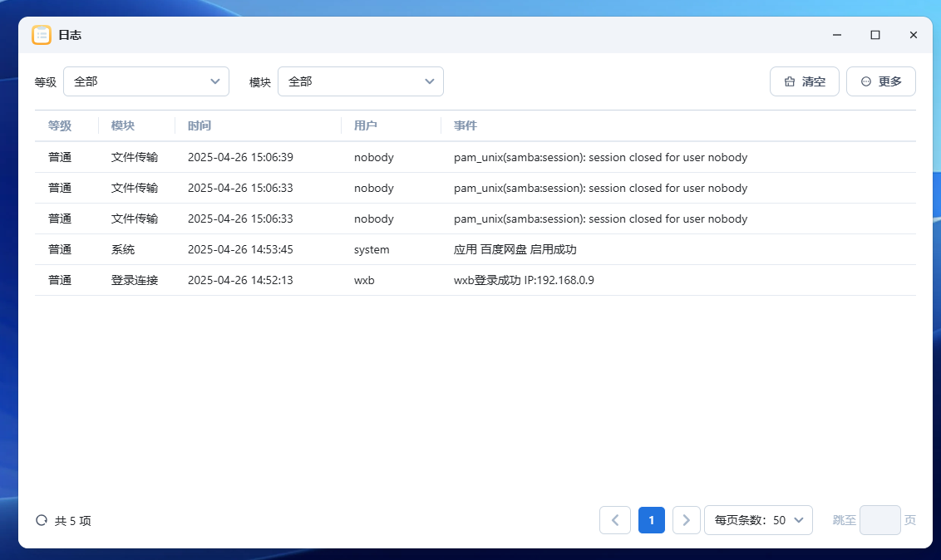
Task: Select page number 1
Action: (652, 520)
